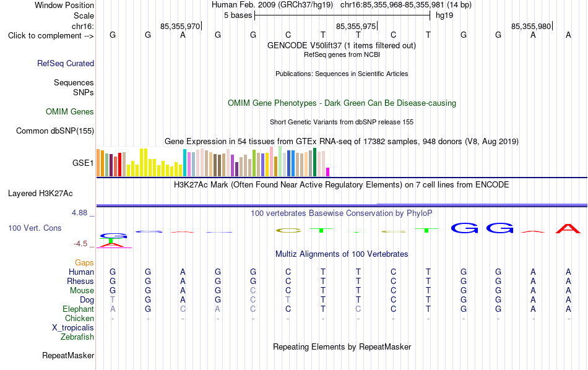Screen dimensions: 588x370
Task: Click the GENCODE V50lift37 track title
Action: (342, 45)
